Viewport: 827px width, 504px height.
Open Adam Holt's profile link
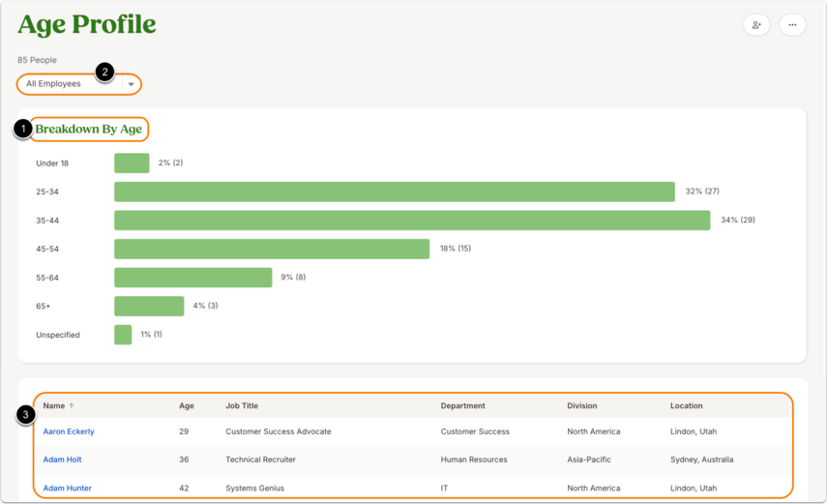pyautogui.click(x=62, y=460)
